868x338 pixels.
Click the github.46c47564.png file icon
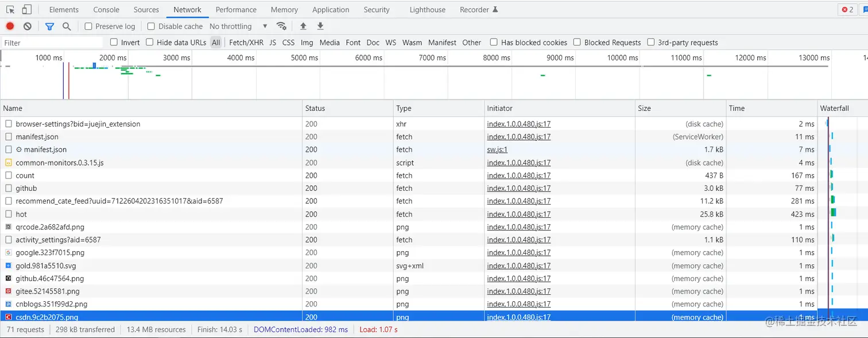point(8,278)
